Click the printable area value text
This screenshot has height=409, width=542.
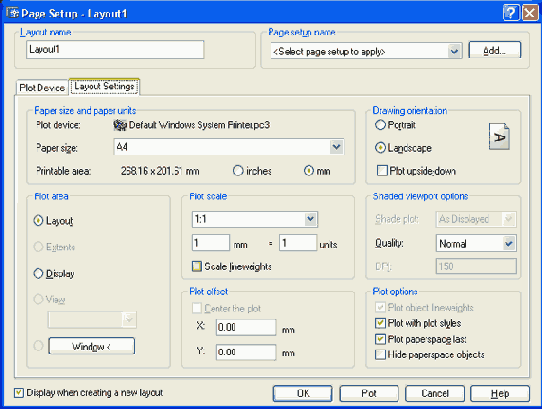click(x=160, y=171)
